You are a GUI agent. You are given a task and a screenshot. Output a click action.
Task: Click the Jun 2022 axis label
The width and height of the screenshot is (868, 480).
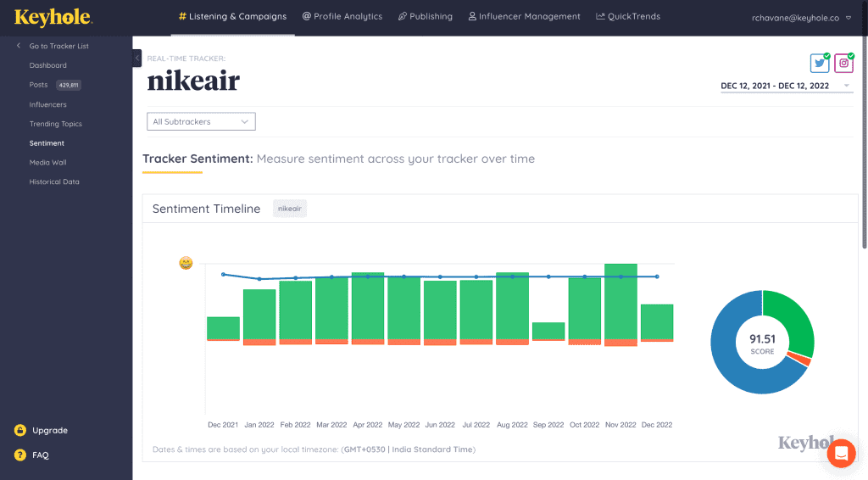tap(440, 425)
